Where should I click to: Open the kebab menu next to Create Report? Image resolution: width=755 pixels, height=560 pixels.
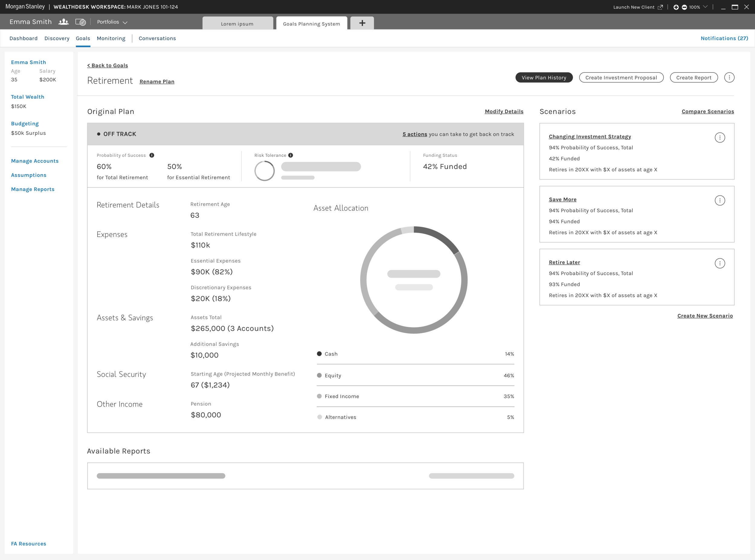click(730, 77)
